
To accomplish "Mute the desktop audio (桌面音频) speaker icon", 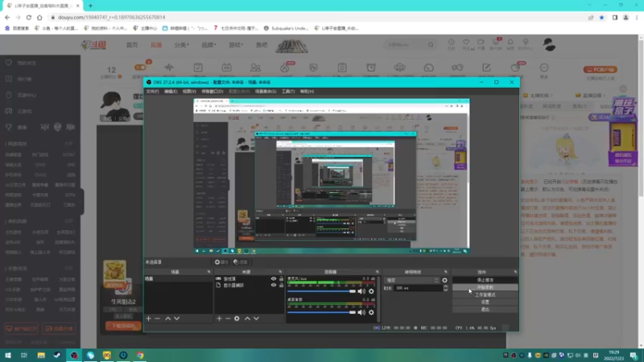I will 361,312.
